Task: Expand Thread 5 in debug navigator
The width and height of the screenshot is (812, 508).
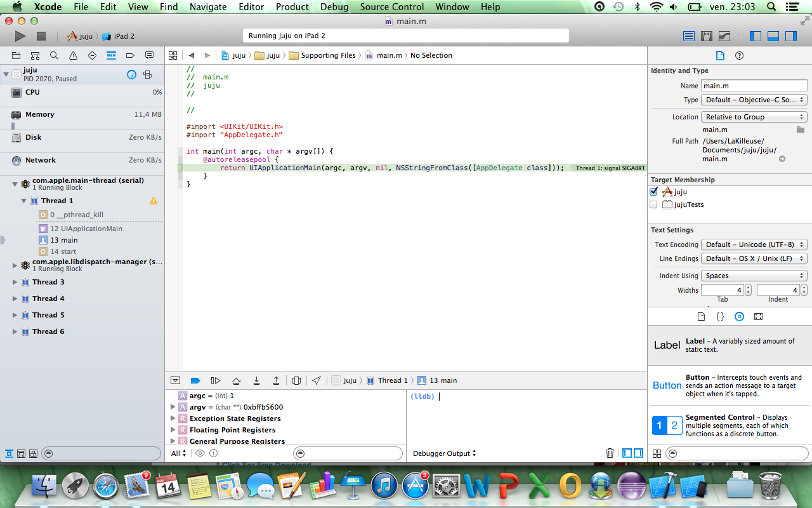Action: point(15,315)
